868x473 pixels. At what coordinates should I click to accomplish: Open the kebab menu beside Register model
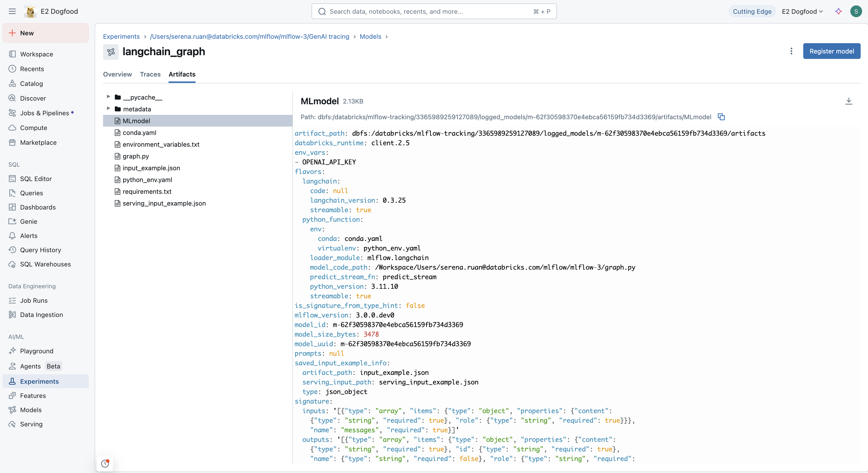pyautogui.click(x=791, y=51)
